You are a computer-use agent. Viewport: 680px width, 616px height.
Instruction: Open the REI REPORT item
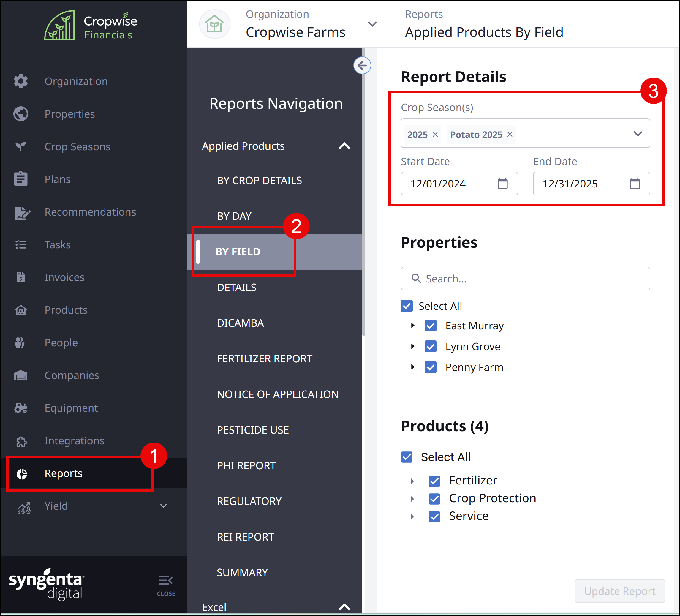pos(245,537)
